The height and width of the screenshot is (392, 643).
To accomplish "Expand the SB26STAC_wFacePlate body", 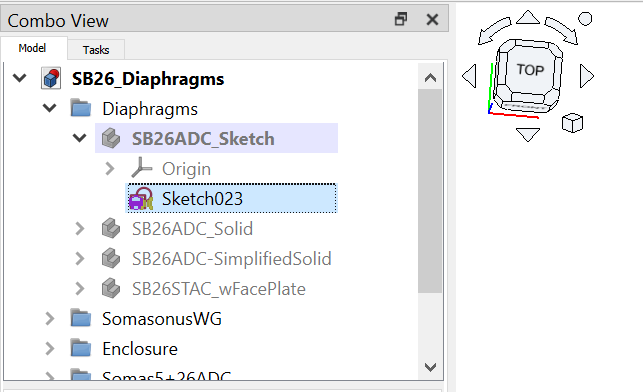I will click(x=80, y=289).
